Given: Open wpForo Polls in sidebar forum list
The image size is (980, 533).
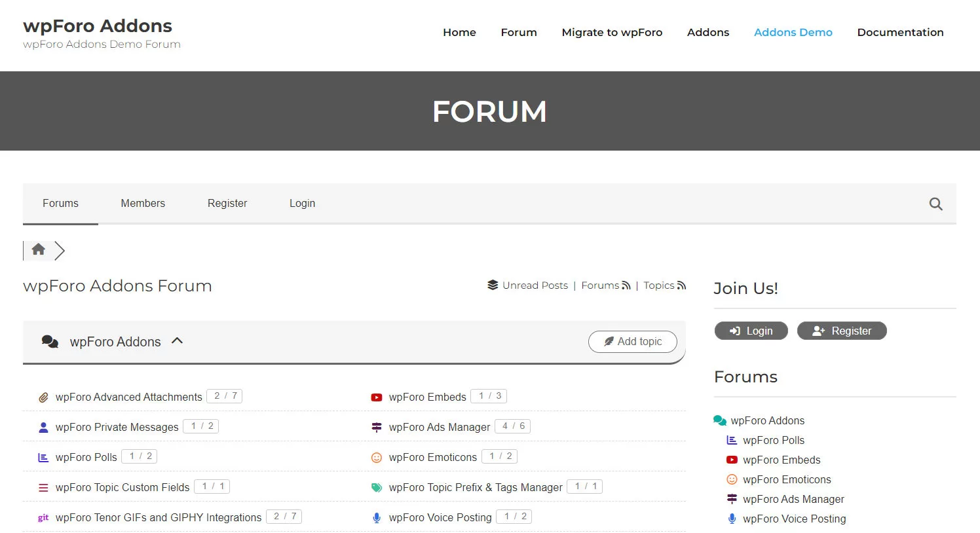Looking at the screenshot, I should 773,441.
